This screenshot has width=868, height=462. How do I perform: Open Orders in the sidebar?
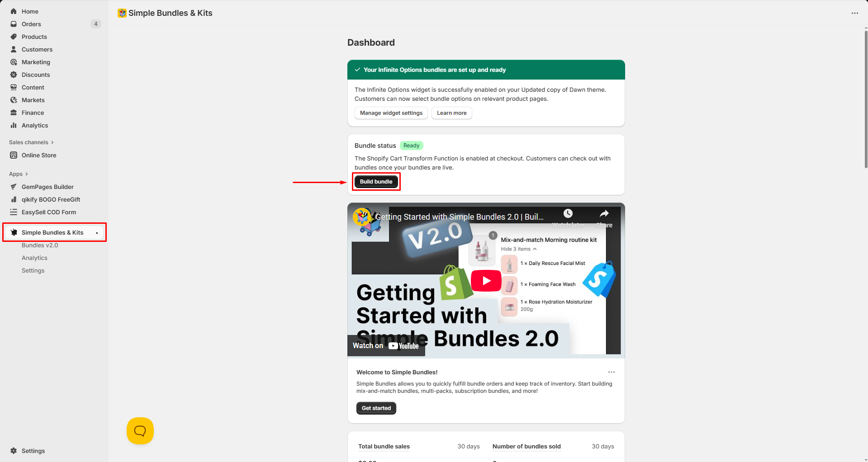(x=31, y=24)
